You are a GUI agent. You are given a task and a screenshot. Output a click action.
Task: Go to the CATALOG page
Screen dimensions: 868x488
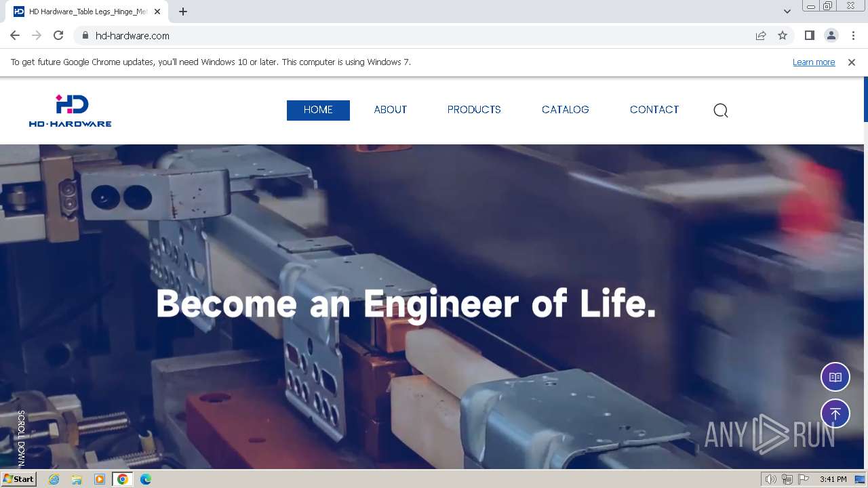566,110
